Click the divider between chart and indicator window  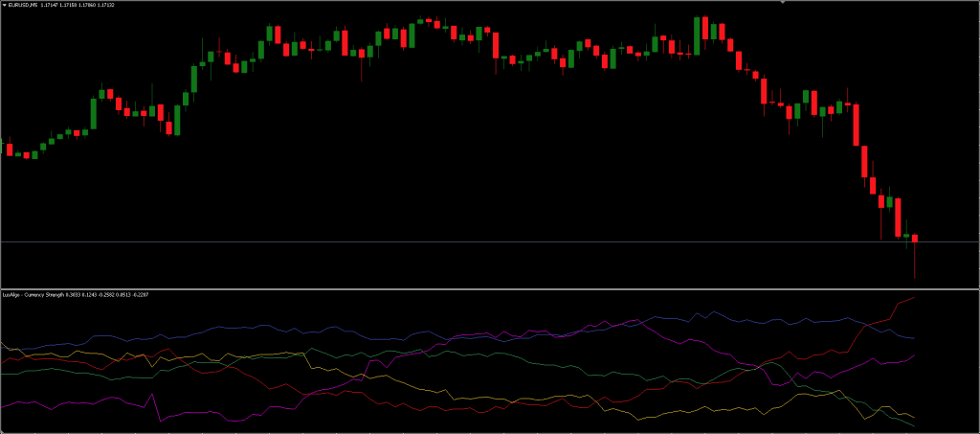479,288
